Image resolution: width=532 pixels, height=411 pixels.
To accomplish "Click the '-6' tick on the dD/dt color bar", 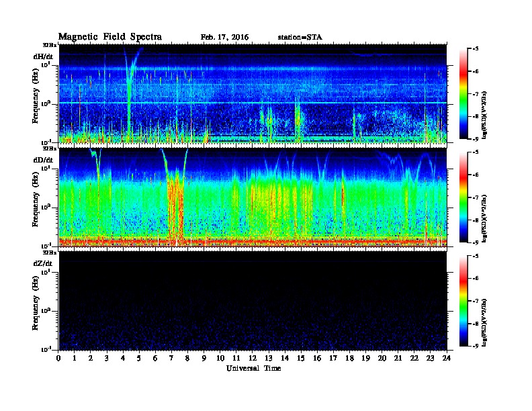I will click(475, 175).
